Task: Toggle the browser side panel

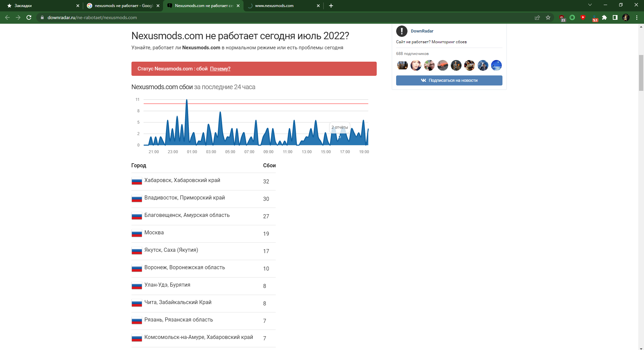Action: [615, 17]
